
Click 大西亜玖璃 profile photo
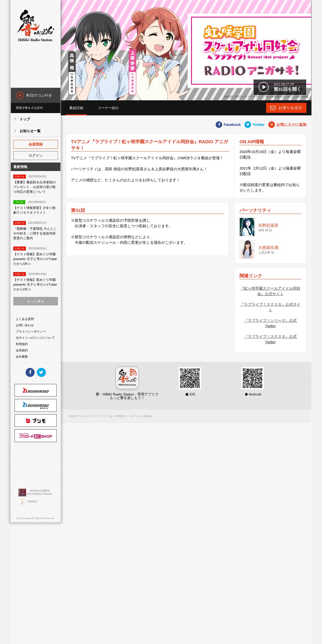point(247,249)
